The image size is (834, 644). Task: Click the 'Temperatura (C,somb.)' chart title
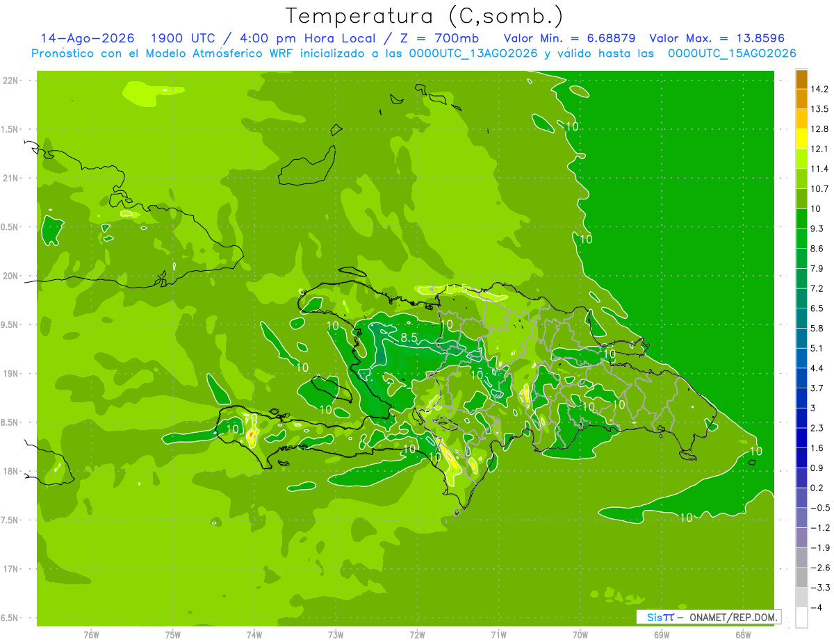[x=425, y=16]
